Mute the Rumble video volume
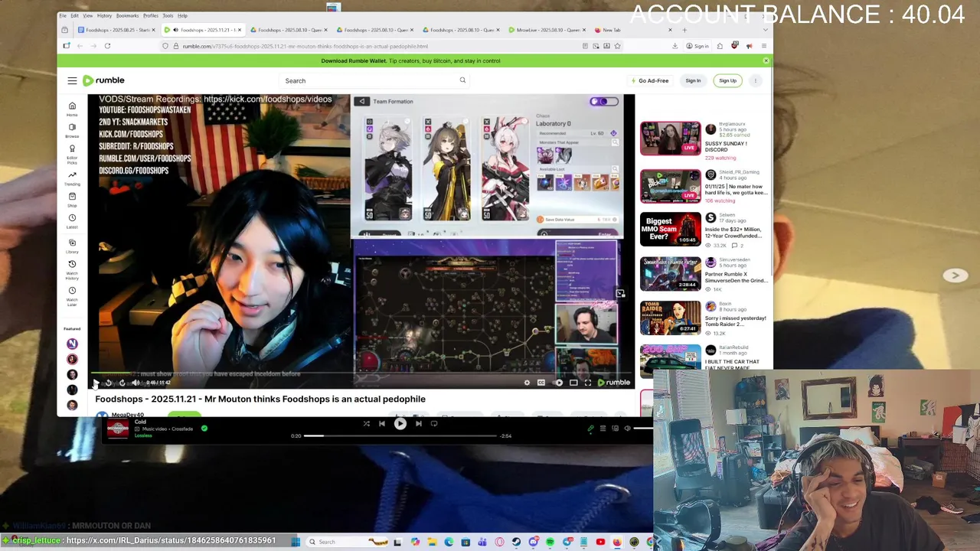 click(x=136, y=383)
